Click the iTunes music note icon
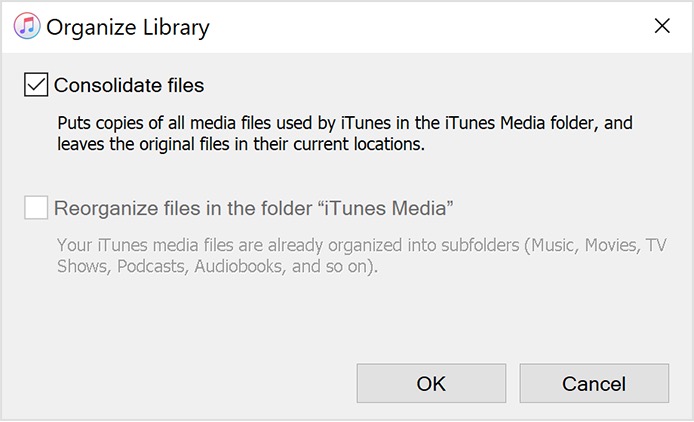Viewport: 694px width, 422px height. [x=24, y=26]
